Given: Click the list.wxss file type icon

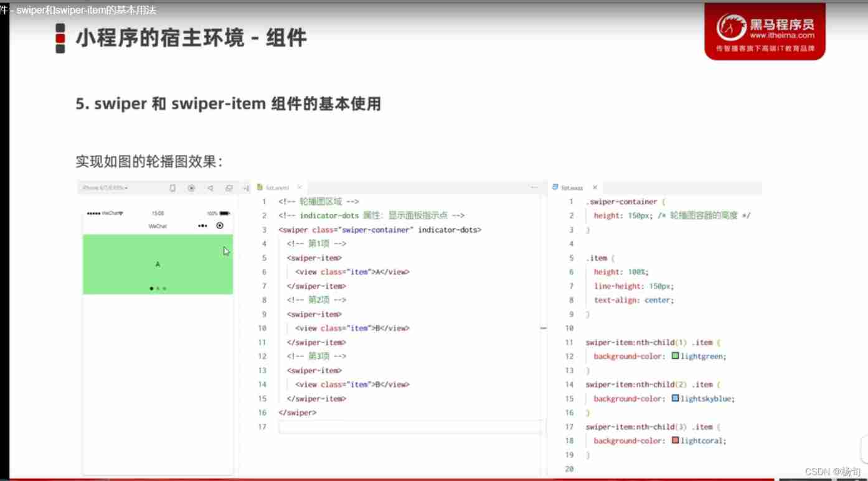Looking at the screenshot, I should (555, 187).
